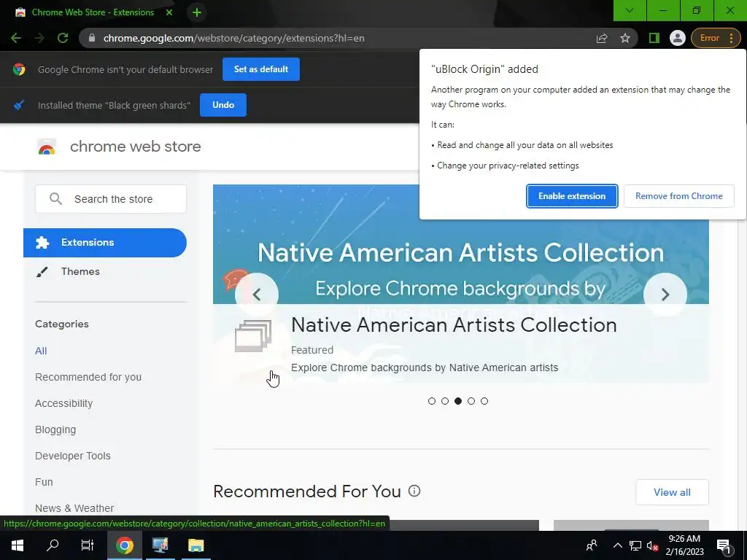Bookmark this page with the star icon
Viewport: 747px width, 560px height.
(625, 38)
